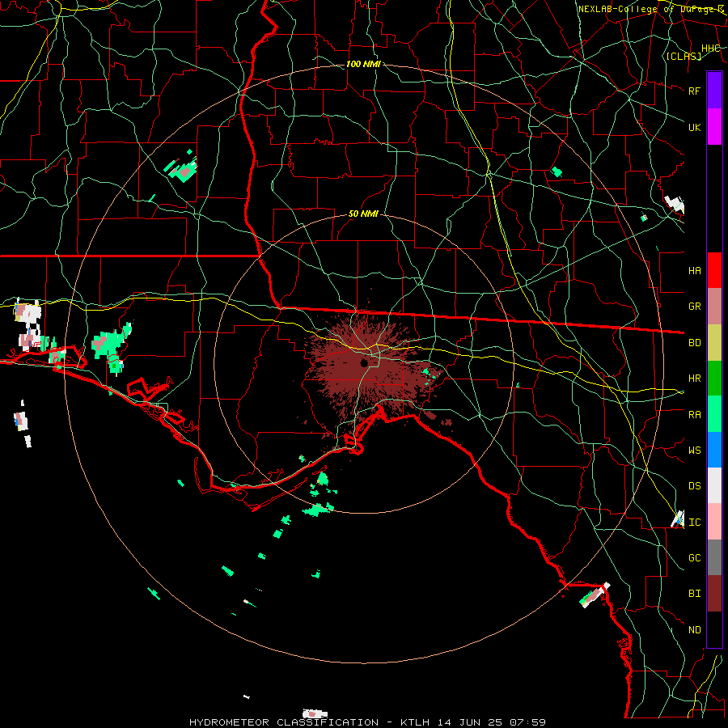Click the 50 NMI range ring label

(x=363, y=214)
